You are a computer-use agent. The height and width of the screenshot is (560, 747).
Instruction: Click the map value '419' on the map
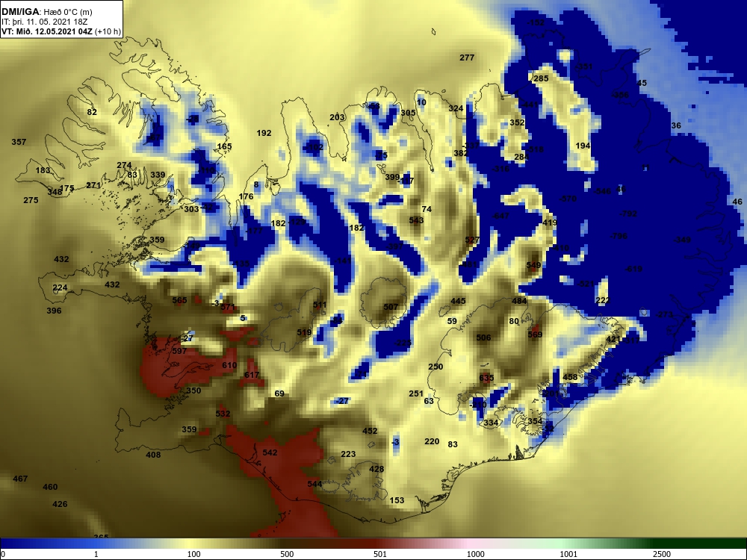[x=550, y=223]
